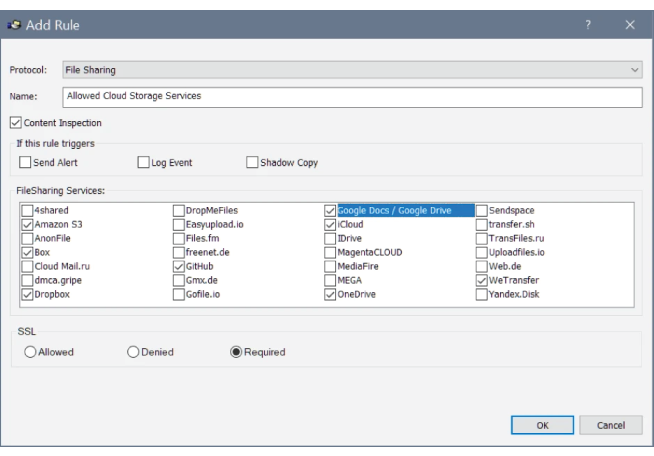Check the Web.de service
Image resolution: width=654 pixels, height=456 pixels.
482,266
